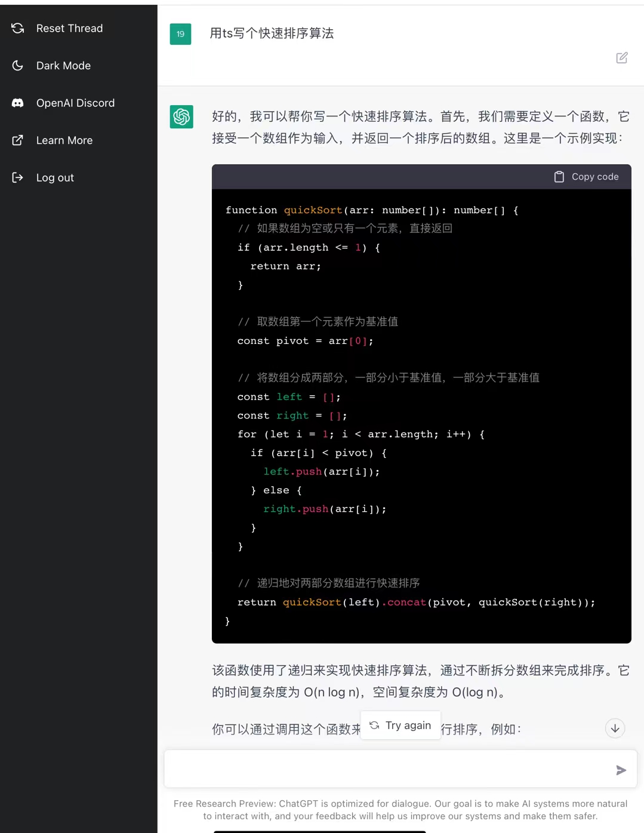This screenshot has height=833, width=644.
Task: Click the green ChatGPT logo avatar
Action: tap(181, 116)
